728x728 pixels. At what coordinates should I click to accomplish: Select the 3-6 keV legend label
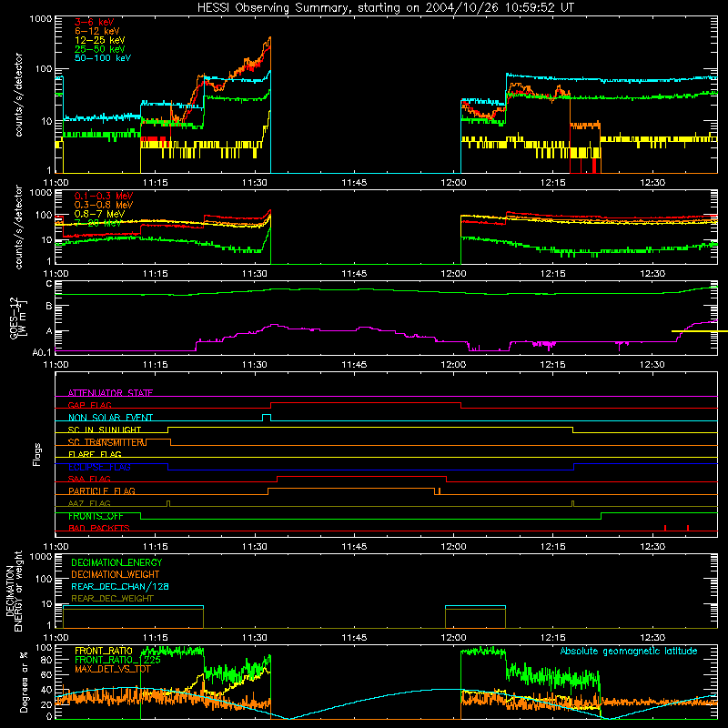[x=95, y=22]
